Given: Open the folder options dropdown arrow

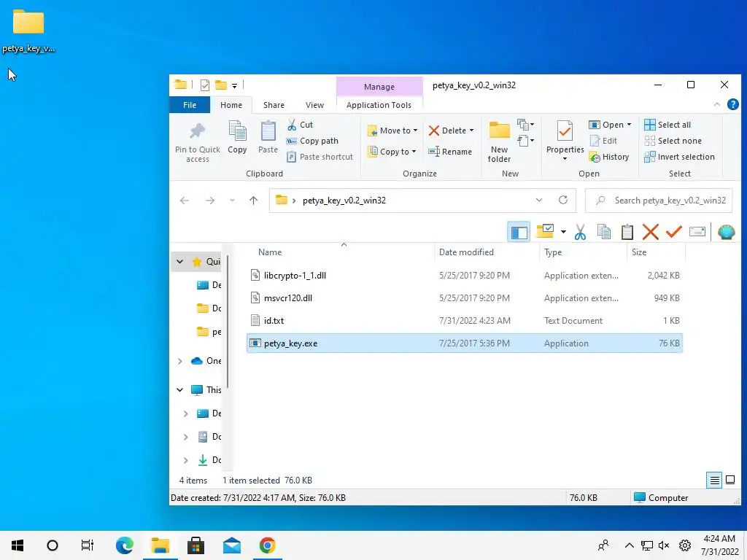Looking at the screenshot, I should click(563, 232).
